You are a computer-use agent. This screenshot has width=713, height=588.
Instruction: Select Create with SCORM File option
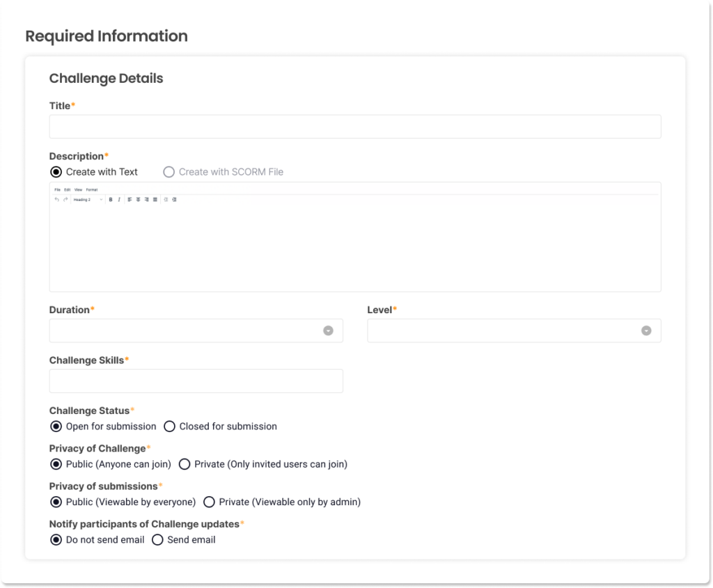[169, 172]
